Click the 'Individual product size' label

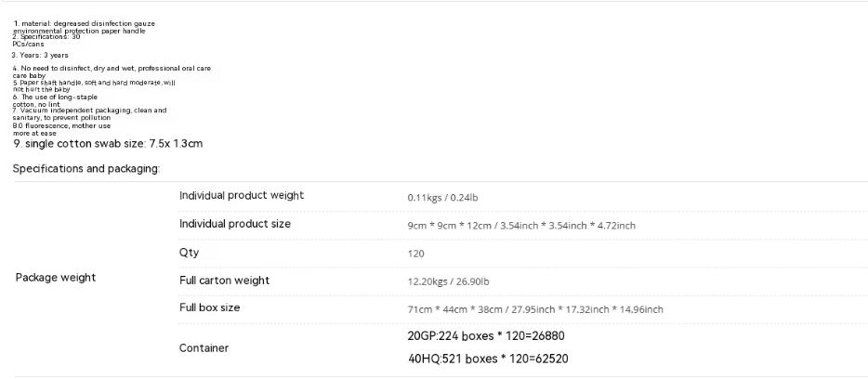(x=235, y=224)
